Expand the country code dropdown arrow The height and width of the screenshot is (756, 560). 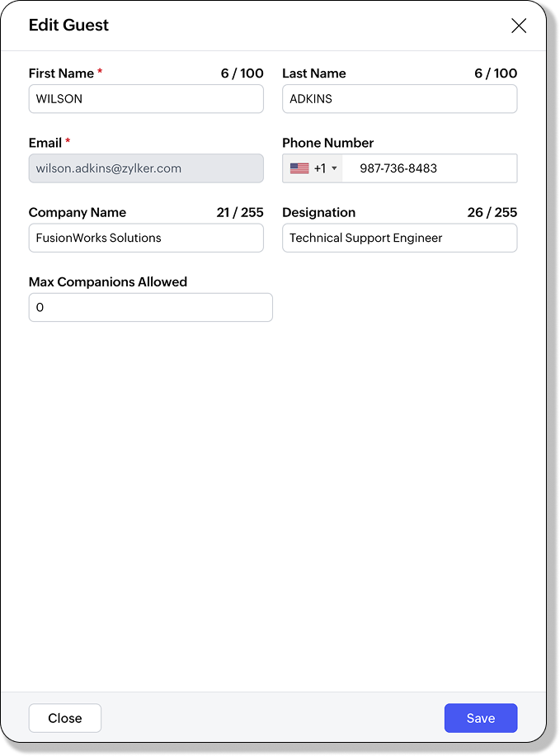pyautogui.click(x=334, y=168)
